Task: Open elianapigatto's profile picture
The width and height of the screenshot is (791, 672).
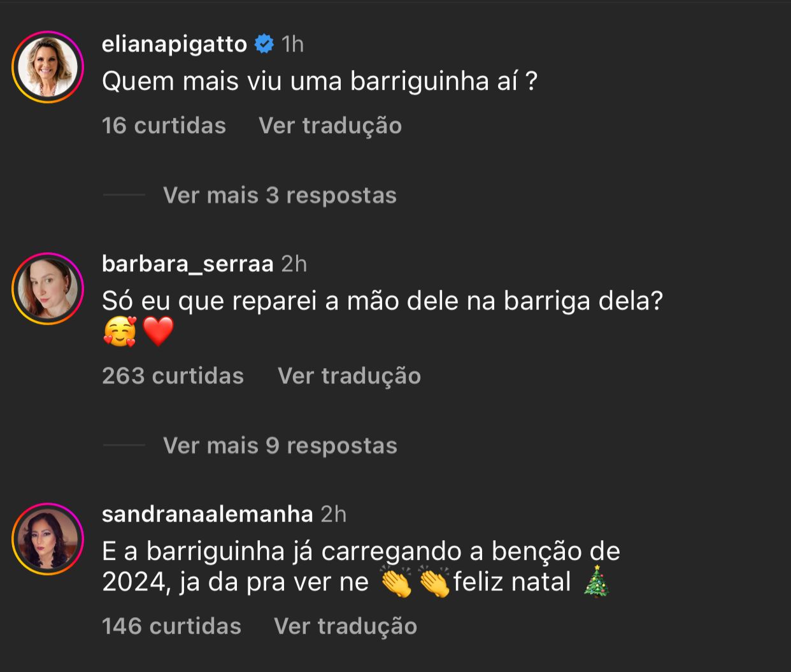Action: coord(47,66)
